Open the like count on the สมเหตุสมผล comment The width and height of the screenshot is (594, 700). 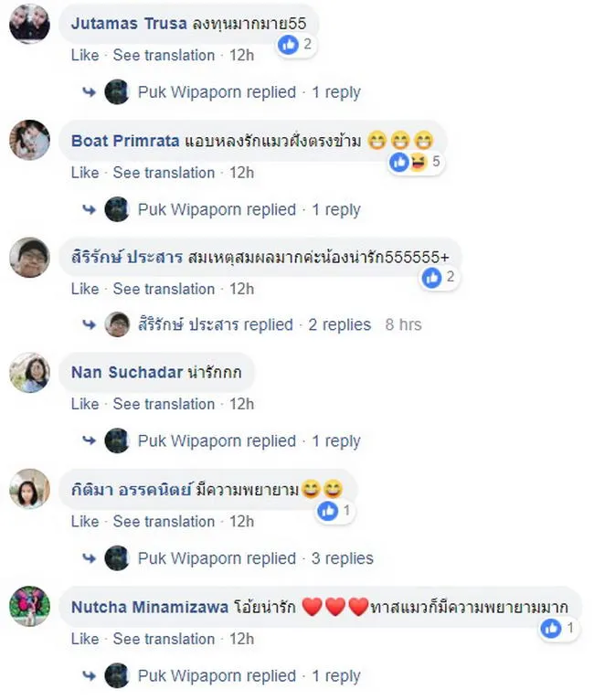[x=440, y=278]
